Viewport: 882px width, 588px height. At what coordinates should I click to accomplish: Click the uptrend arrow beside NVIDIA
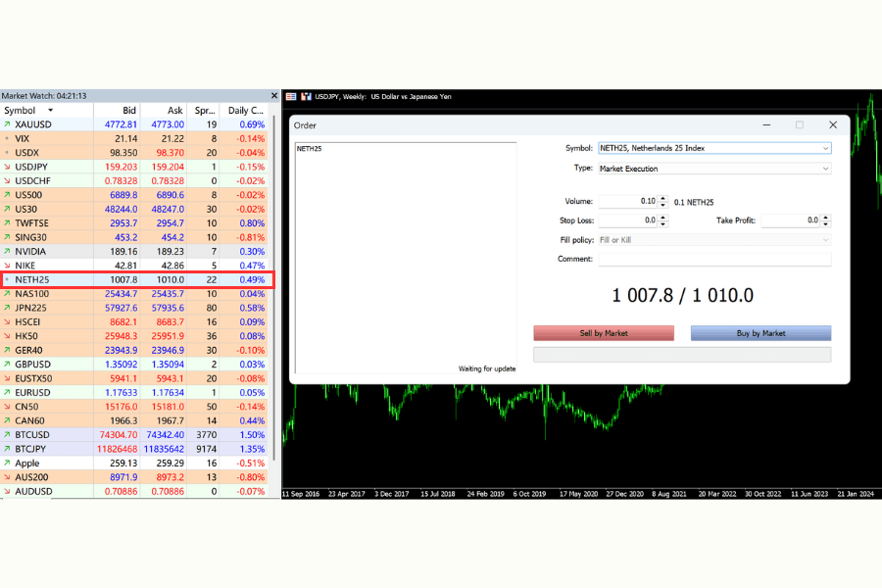coord(8,251)
